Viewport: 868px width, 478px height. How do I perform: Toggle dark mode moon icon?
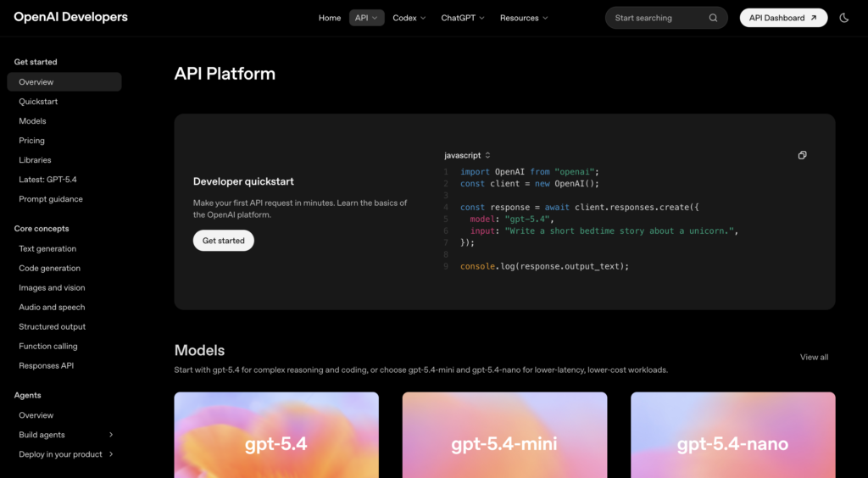coord(843,18)
